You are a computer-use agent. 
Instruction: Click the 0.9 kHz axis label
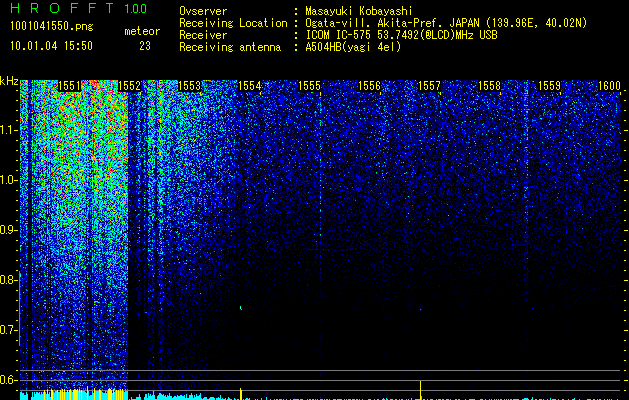click(x=9, y=230)
